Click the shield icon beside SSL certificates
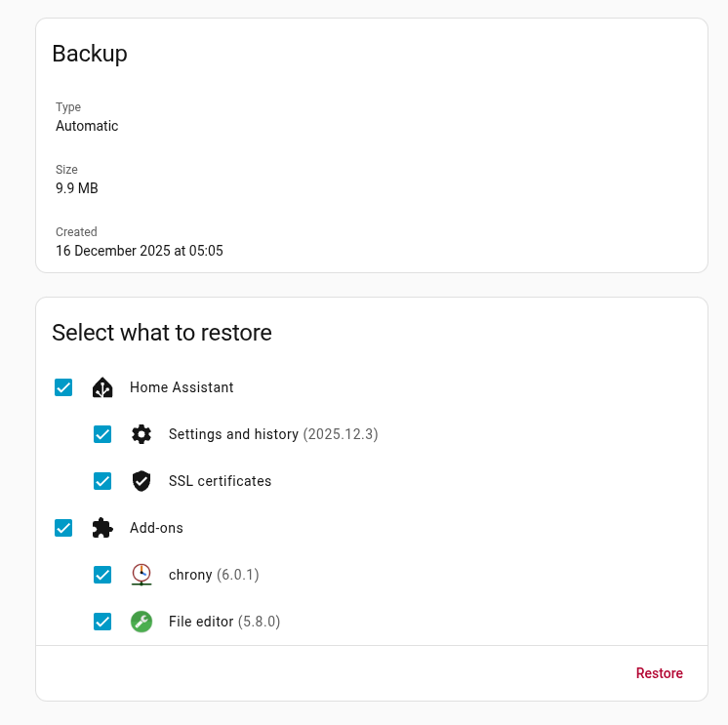Viewport: 728px width, 725px height. (x=142, y=481)
